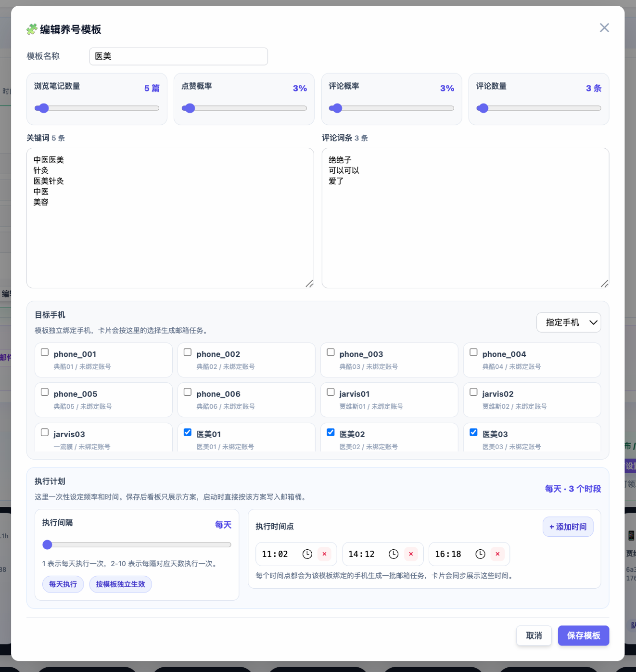Click 保存模板 button
The width and height of the screenshot is (636, 672).
tap(584, 635)
